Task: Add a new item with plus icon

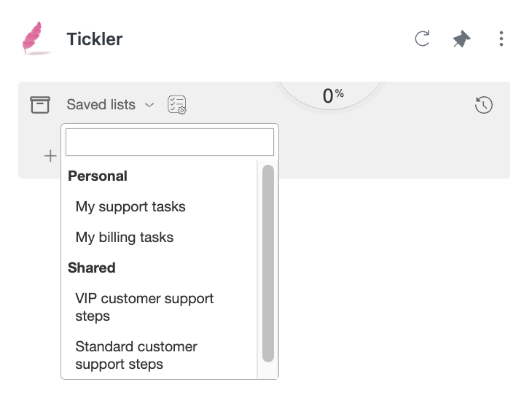Action: coord(50,156)
